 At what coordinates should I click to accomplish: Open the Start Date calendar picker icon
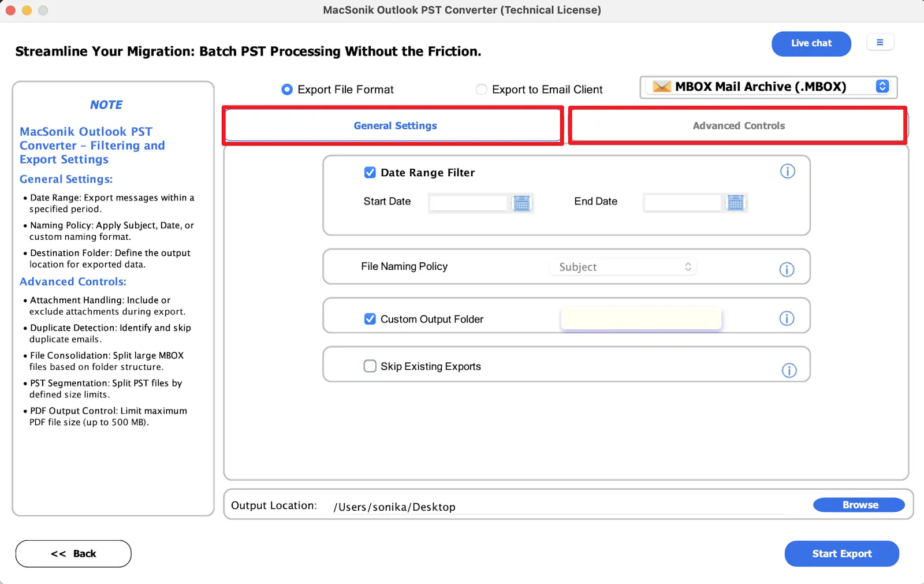(x=521, y=203)
